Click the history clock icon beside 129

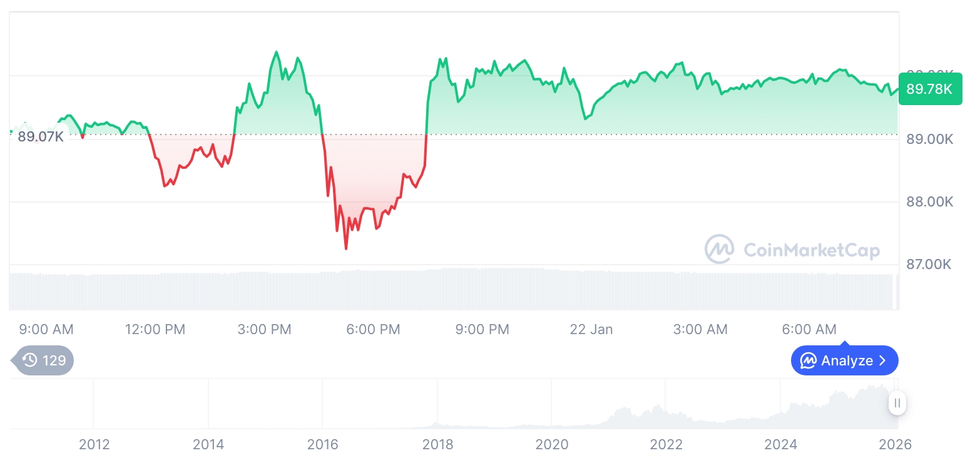29,360
